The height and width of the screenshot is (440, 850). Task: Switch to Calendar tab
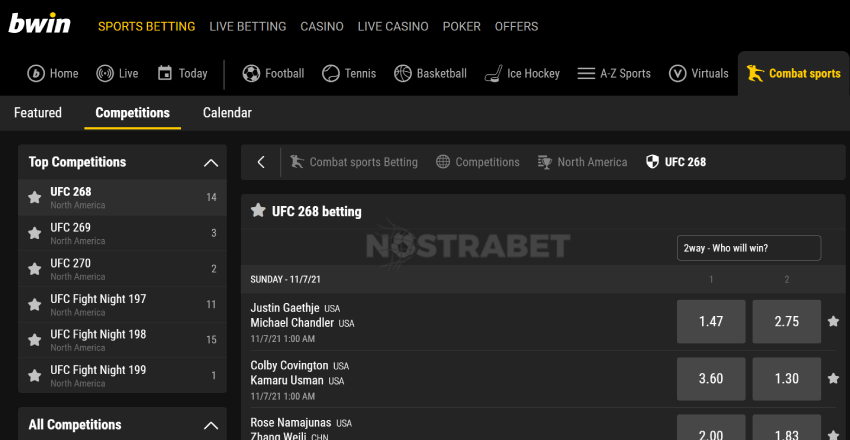[x=227, y=113]
